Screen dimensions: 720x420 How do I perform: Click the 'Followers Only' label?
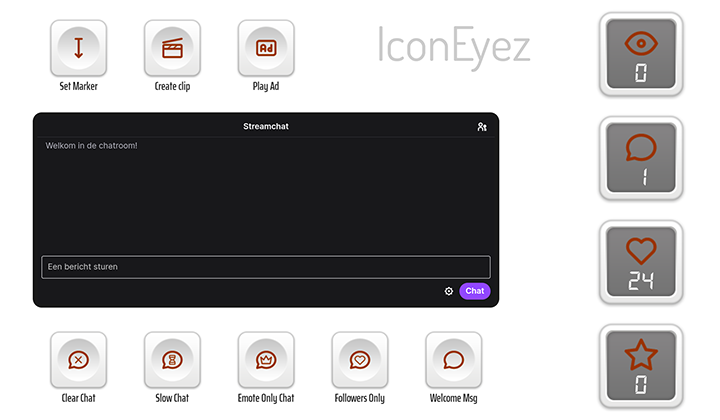pos(360,398)
